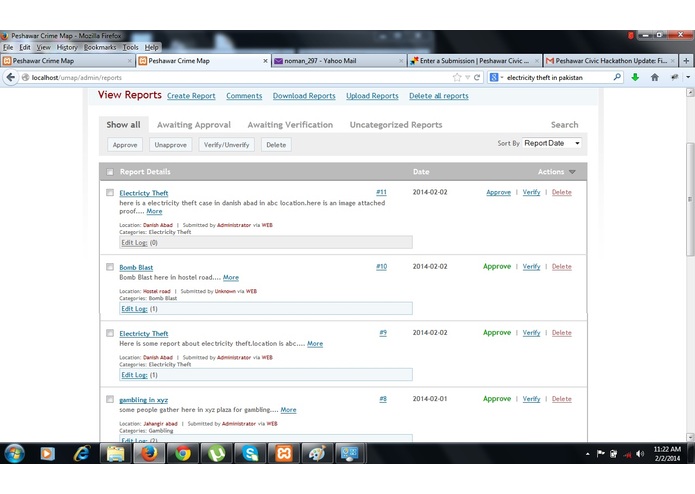Click the page vertical scrollbar thumb
Image resolution: width=695 pixels, height=494 pixels.
tap(690, 199)
